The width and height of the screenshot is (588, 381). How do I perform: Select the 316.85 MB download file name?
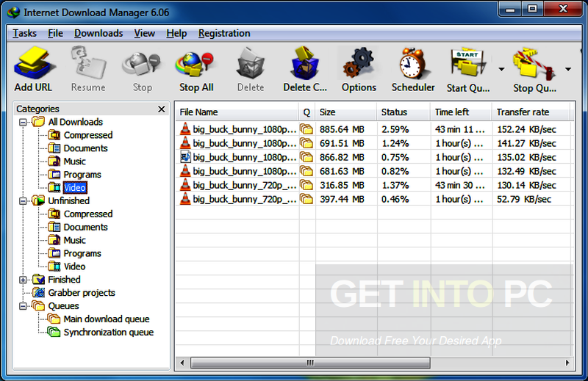tap(245, 185)
